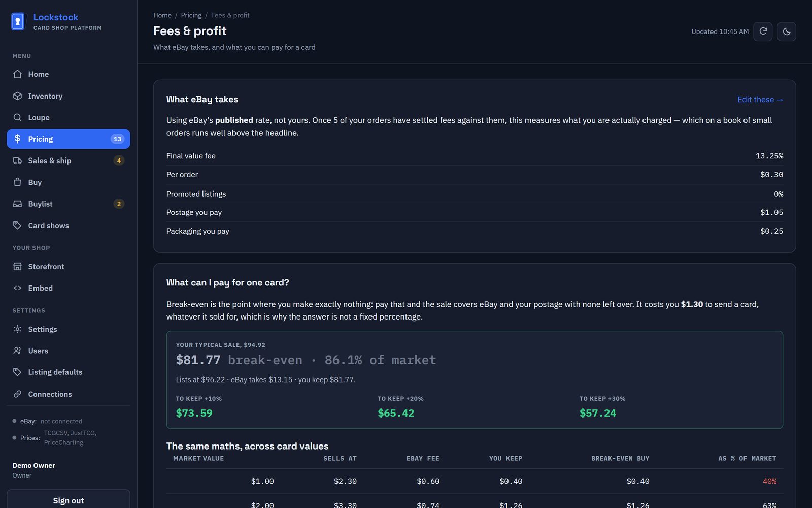This screenshot has height=508, width=812.
Task: Click the Pricing dollar sign icon
Action: coord(17,139)
